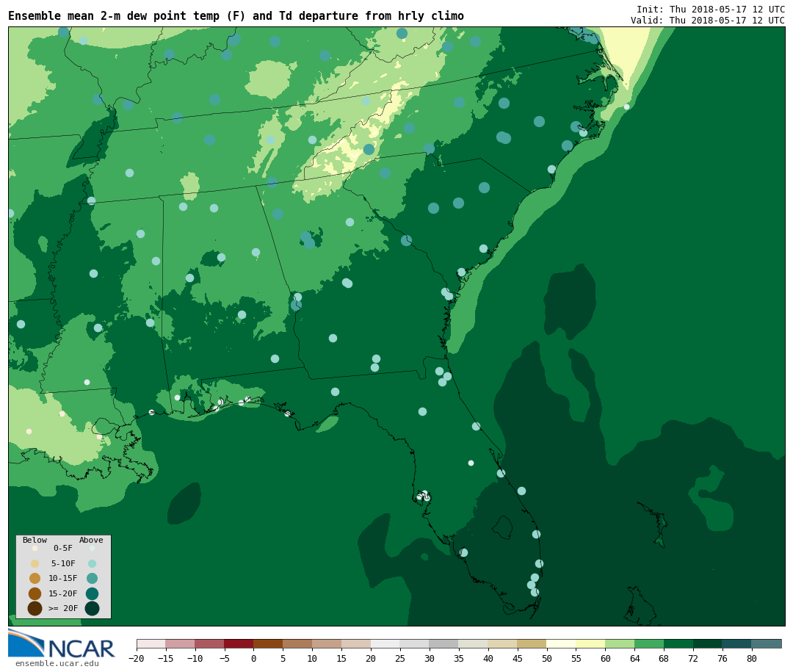Screen dimensions: 793x672
Task: Click the 72 to 76 dark green swatch
Action: click(x=708, y=643)
